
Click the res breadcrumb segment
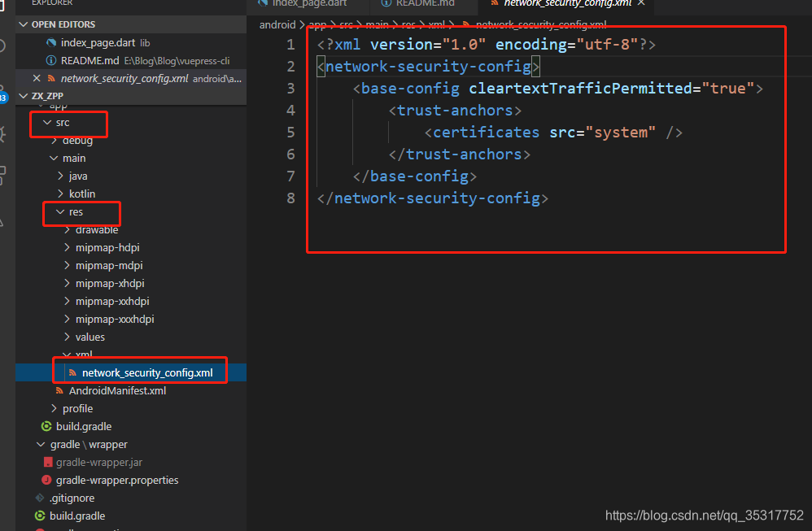408,25
